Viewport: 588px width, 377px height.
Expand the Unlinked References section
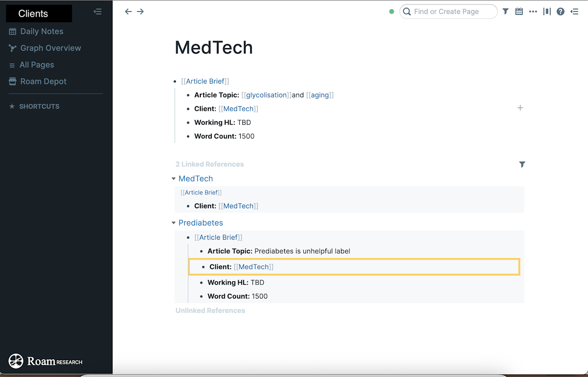[210, 311]
